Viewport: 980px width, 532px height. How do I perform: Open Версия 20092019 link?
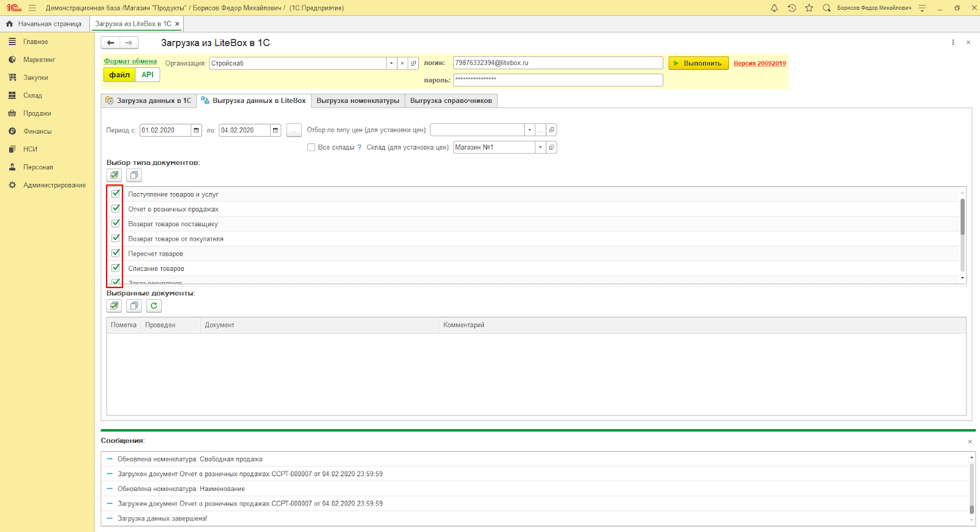pyautogui.click(x=759, y=63)
